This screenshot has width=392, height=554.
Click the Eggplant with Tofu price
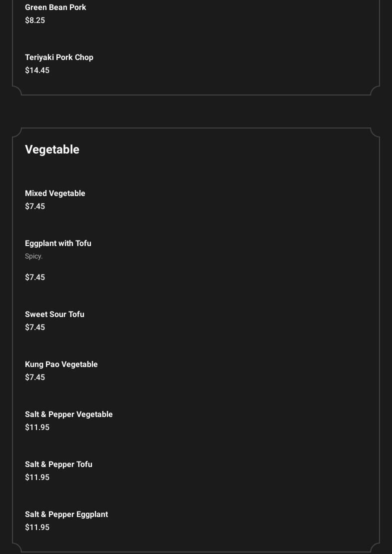[x=35, y=277]
